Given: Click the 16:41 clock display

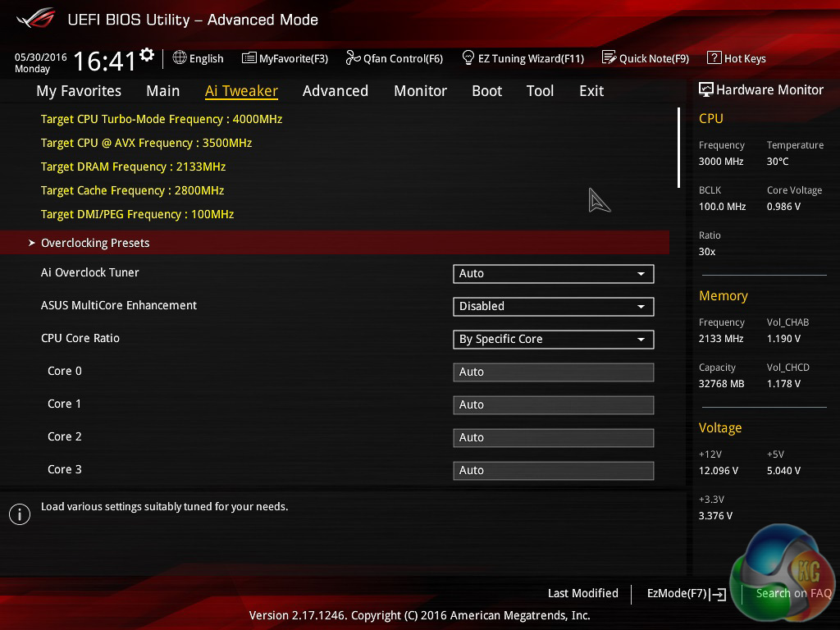Looking at the screenshot, I should click(104, 61).
